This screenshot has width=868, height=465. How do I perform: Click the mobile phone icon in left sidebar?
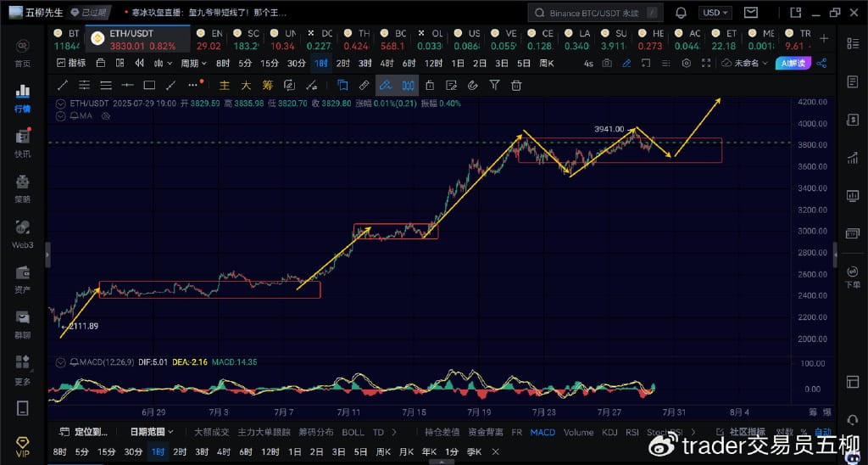[23, 408]
